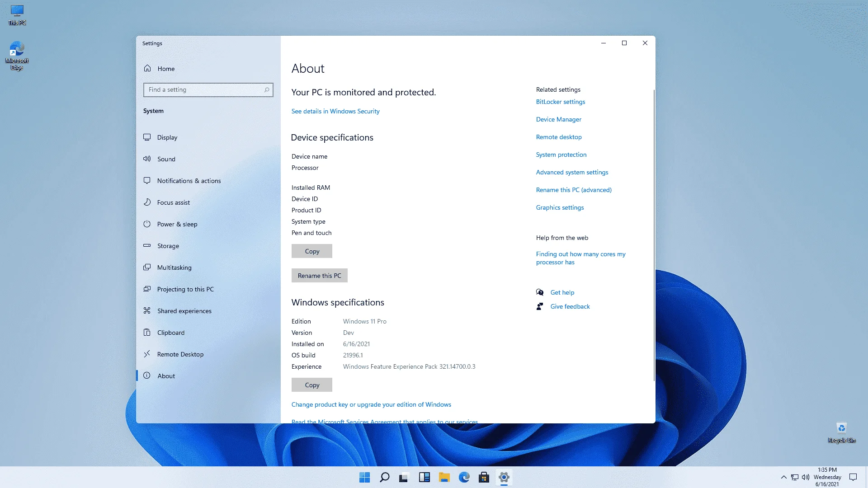Open Projecting to this PC icon
The image size is (868, 488).
(x=147, y=289)
